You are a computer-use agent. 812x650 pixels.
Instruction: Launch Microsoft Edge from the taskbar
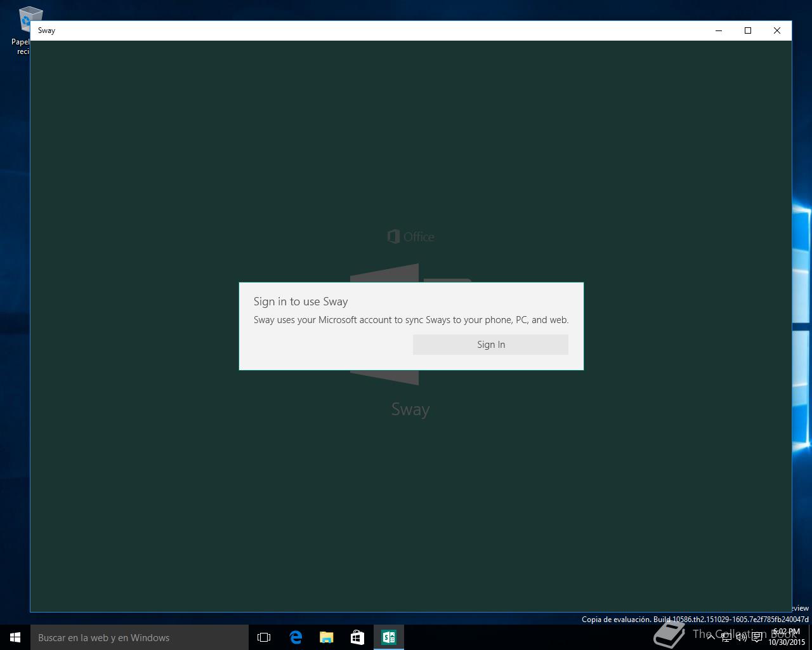pos(295,637)
